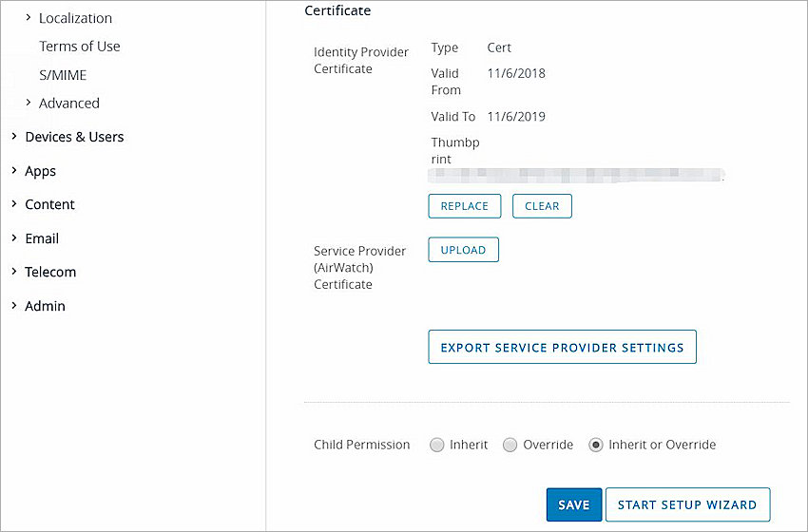Upload the Service Provider certificate

(463, 250)
